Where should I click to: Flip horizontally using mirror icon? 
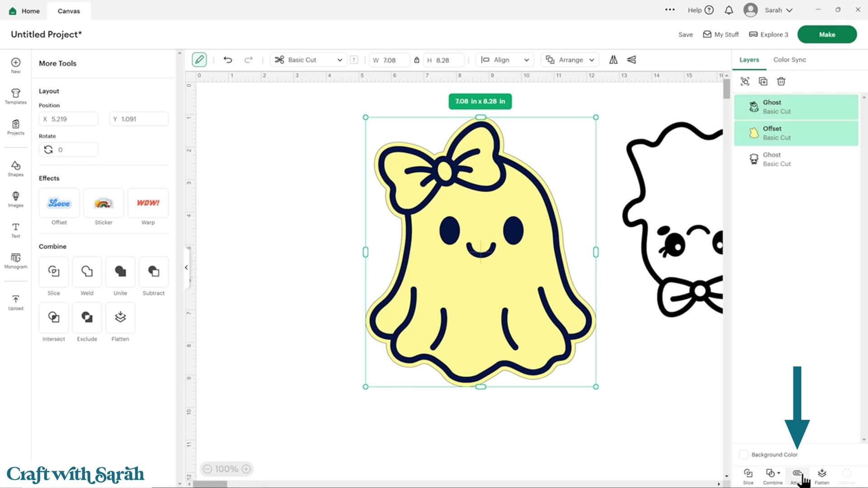click(613, 60)
